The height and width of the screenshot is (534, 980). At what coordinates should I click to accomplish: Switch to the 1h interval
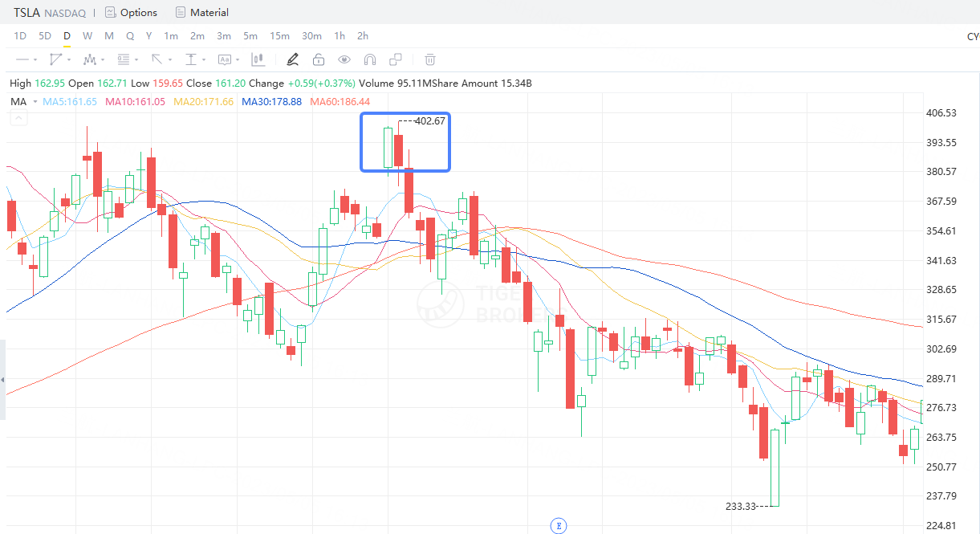tap(340, 36)
